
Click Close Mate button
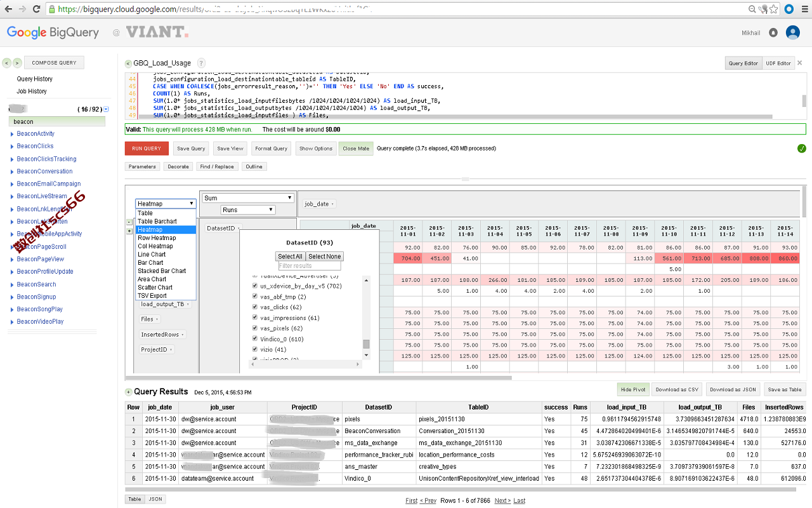356,149
